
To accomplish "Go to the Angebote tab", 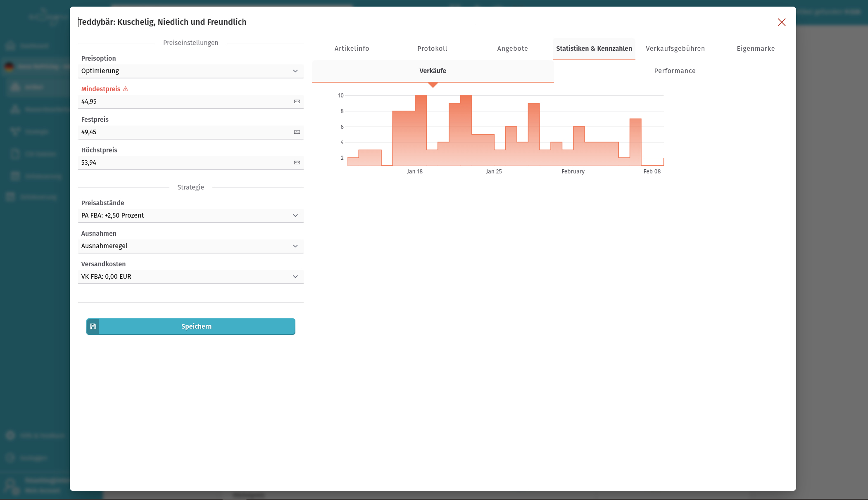I will point(512,49).
